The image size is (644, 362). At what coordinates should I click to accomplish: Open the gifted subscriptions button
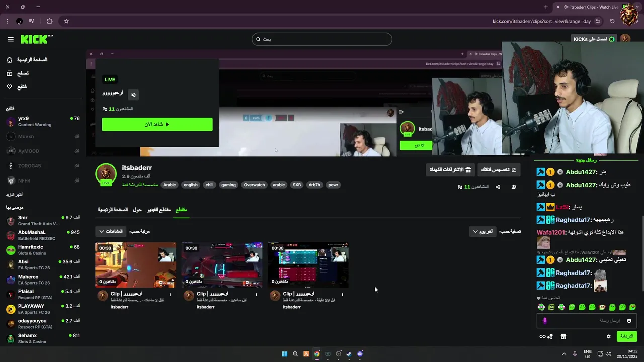tap(450, 170)
